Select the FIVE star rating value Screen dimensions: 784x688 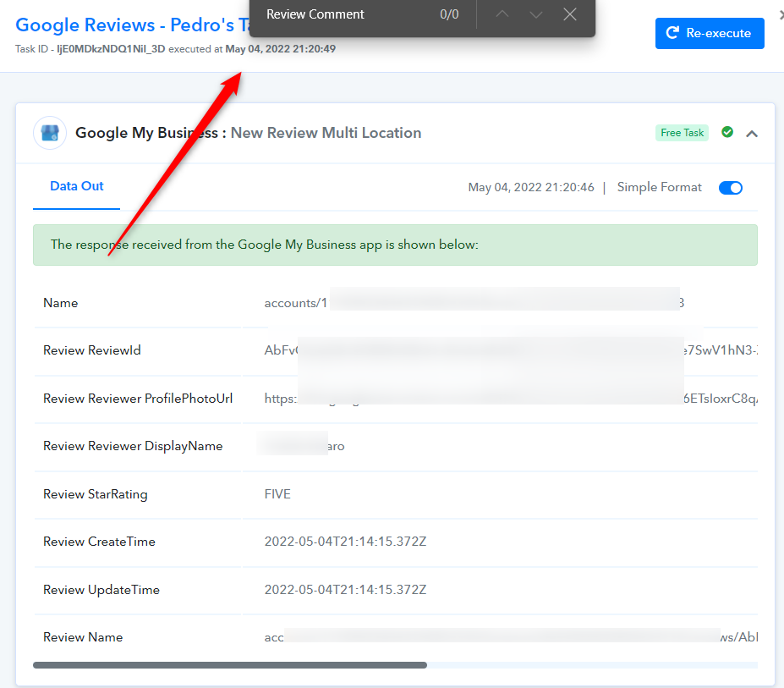277,494
